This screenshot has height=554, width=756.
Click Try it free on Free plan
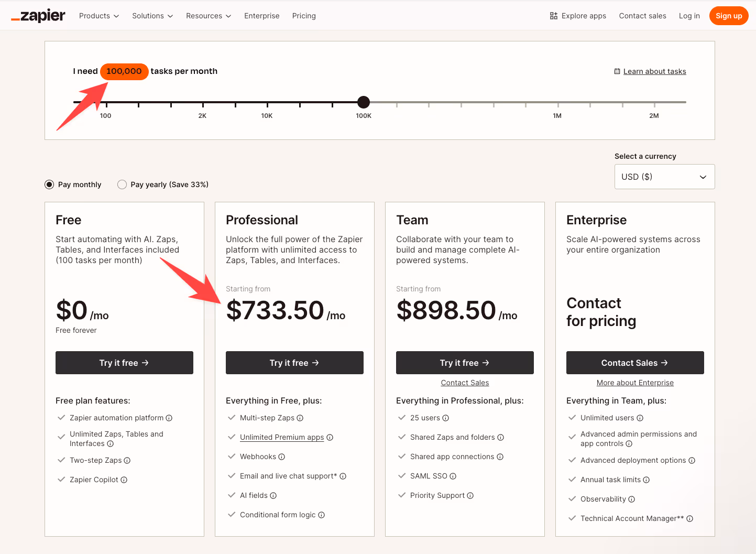pyautogui.click(x=124, y=363)
